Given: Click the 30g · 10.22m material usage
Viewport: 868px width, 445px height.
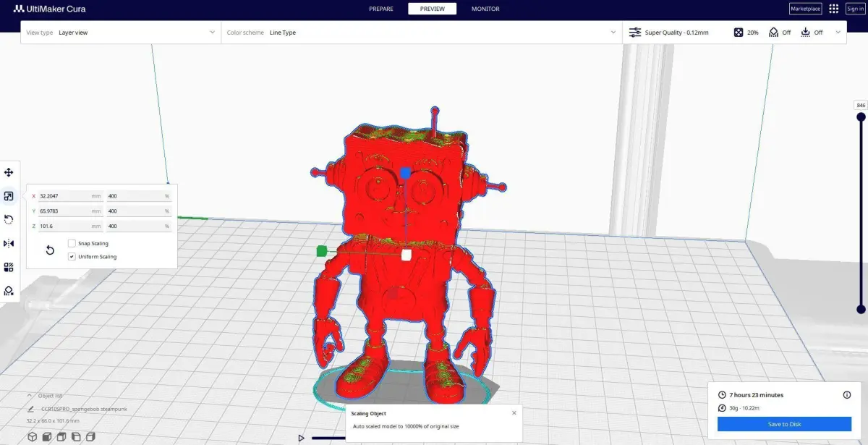Looking at the screenshot, I should 744,408.
